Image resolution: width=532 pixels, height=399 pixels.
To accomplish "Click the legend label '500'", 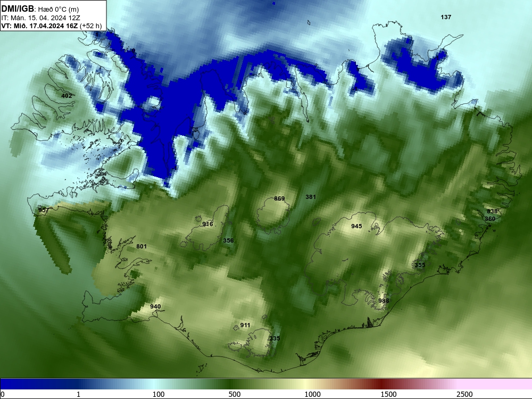I will 235,394.
